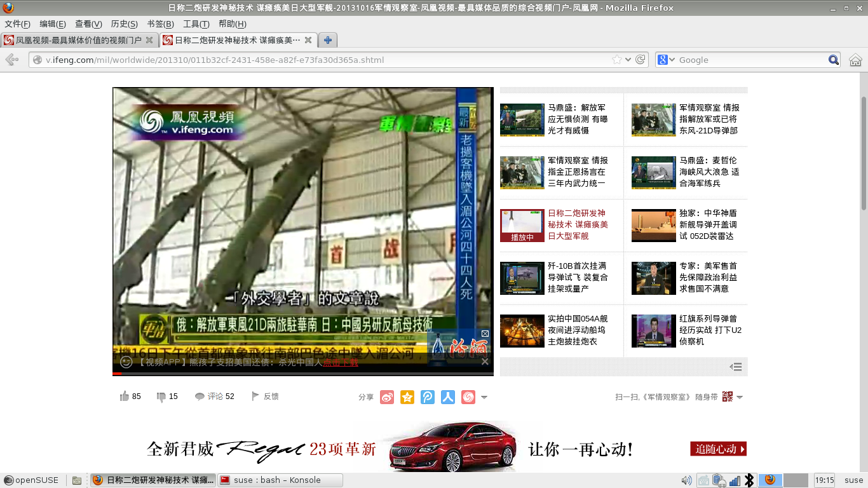This screenshot has height=488, width=868.
Task: Click the 反馈 feedback flag icon
Action: pyautogui.click(x=255, y=396)
